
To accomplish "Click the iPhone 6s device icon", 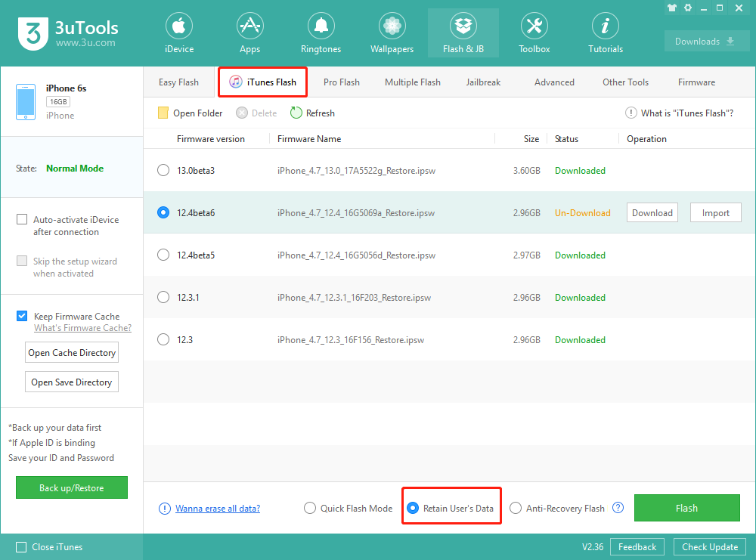I will point(26,102).
